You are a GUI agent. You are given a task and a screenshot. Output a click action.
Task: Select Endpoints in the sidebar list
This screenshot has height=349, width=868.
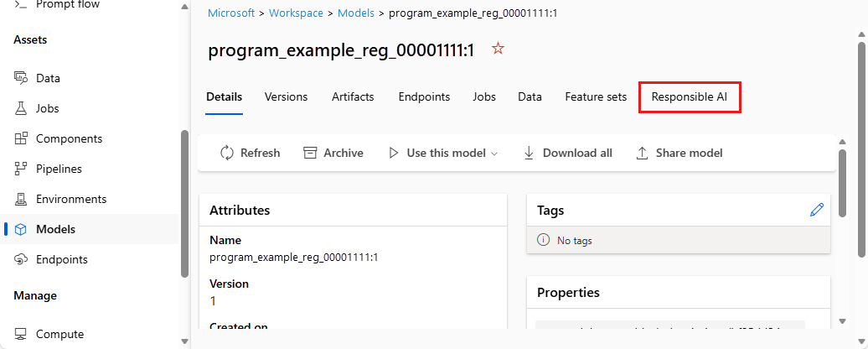[x=62, y=259]
